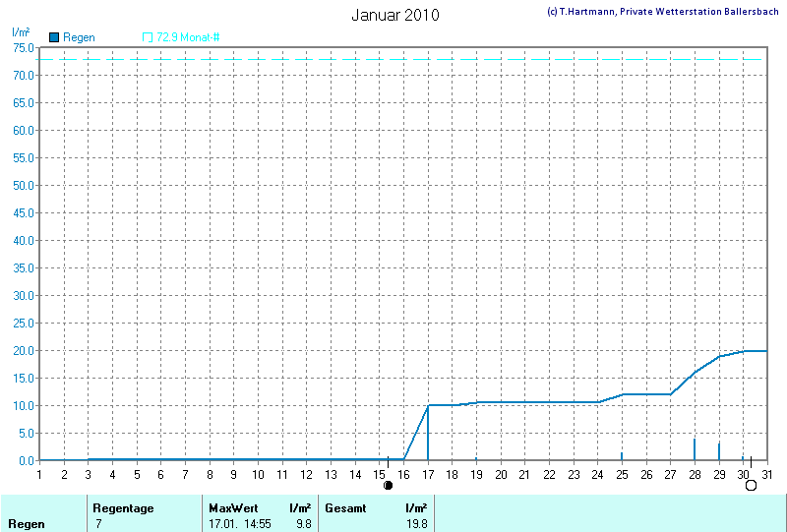This screenshot has width=787, height=532.
Task: Click the MaxWert timestamp 17.01. 14:55
Action: [x=240, y=524]
